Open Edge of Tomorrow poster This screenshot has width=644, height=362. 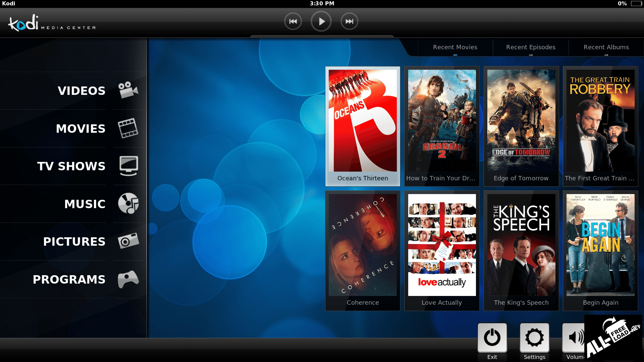click(521, 121)
